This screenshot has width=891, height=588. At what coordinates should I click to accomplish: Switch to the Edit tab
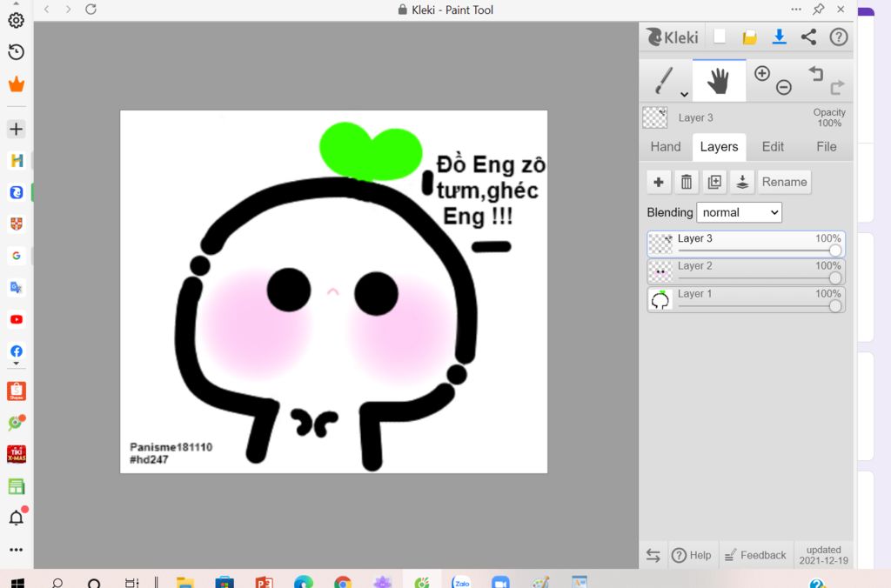pyautogui.click(x=773, y=147)
